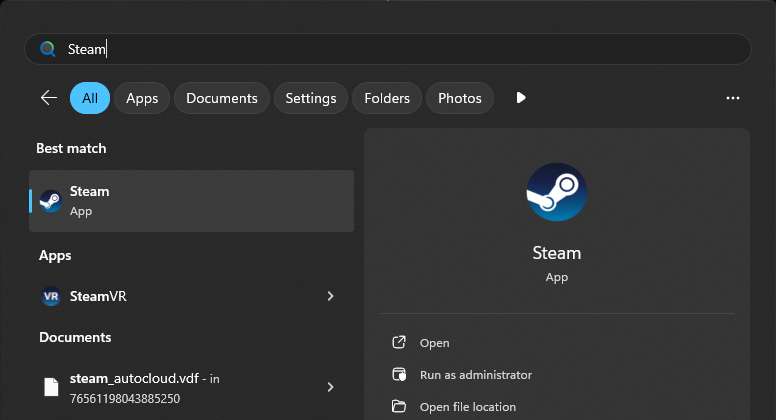Switch to the Apps filter
This screenshot has width=776, height=420.
(x=142, y=98)
